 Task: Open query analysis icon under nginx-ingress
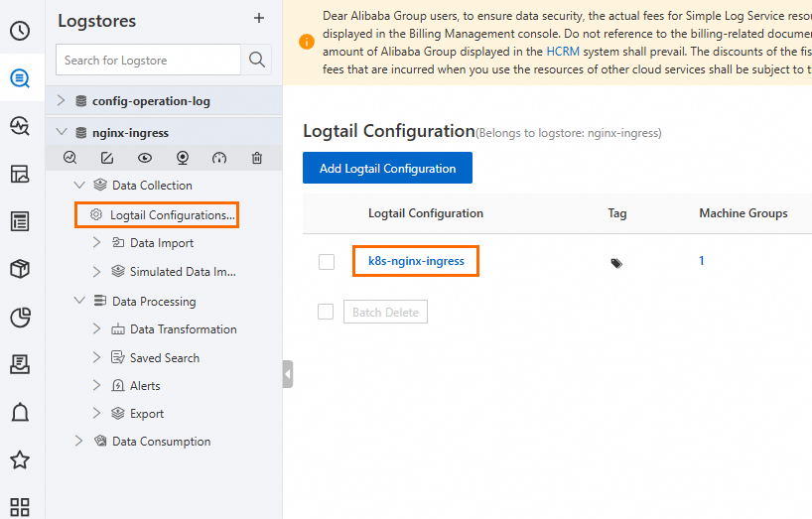[x=69, y=158]
